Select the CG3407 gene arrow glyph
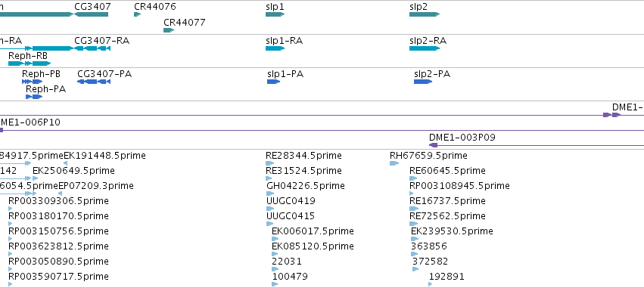The width and height of the screenshot is (644, 288). [x=91, y=14]
